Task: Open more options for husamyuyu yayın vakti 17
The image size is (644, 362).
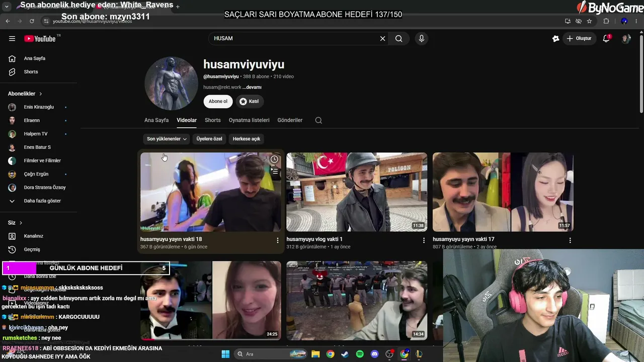Action: pyautogui.click(x=570, y=240)
